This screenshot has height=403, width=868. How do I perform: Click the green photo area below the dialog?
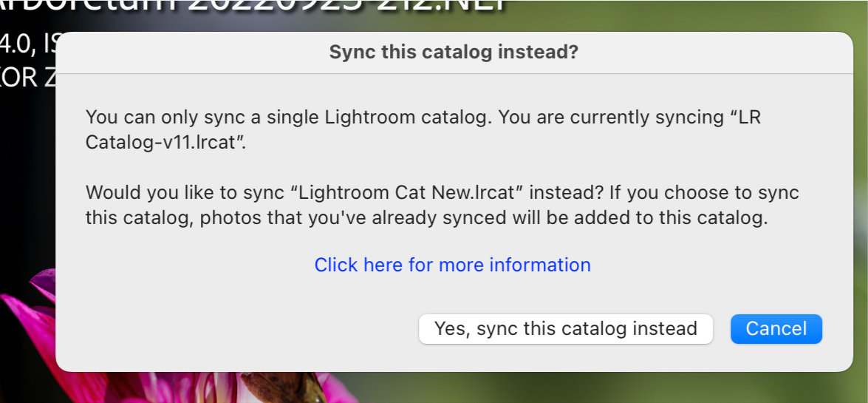(591, 388)
